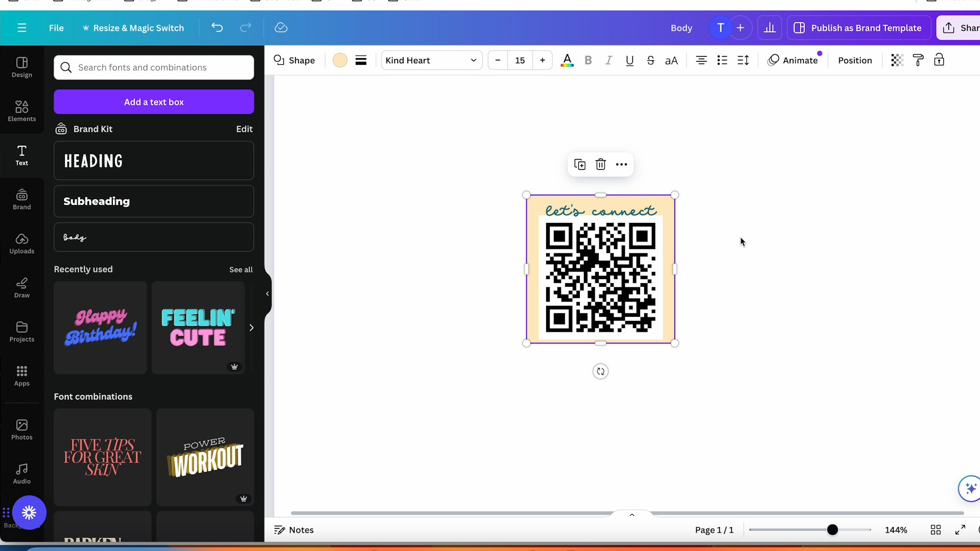Select the Body font style preset
This screenshot has height=551, width=980.
click(x=154, y=237)
